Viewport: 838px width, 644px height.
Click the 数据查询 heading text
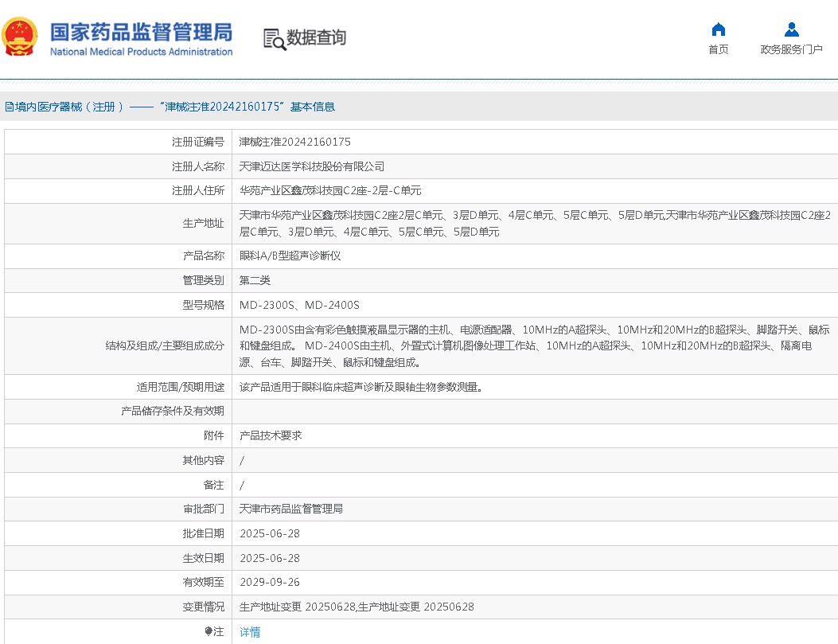coord(317,38)
